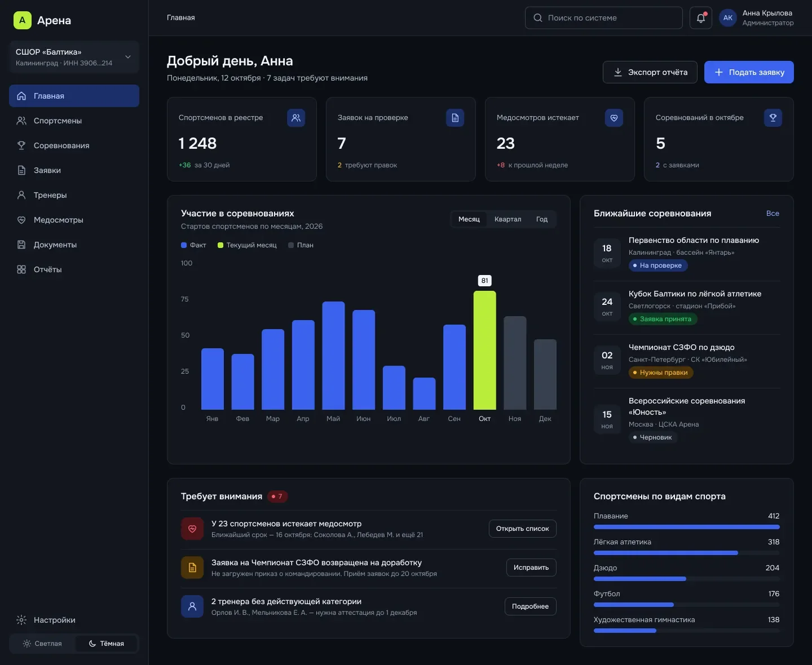Click the athletes registry card icon
This screenshot has width=812, height=665.
[x=296, y=118]
